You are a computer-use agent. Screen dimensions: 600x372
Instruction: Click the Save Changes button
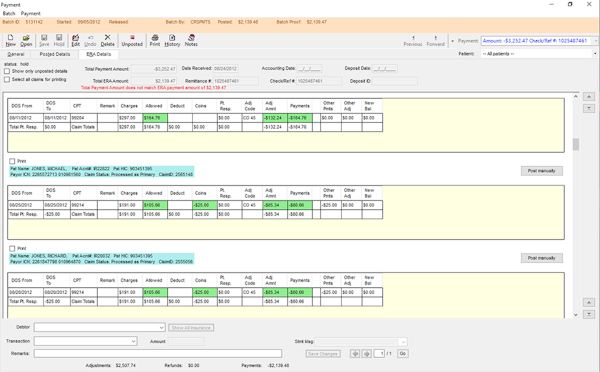[x=323, y=354]
